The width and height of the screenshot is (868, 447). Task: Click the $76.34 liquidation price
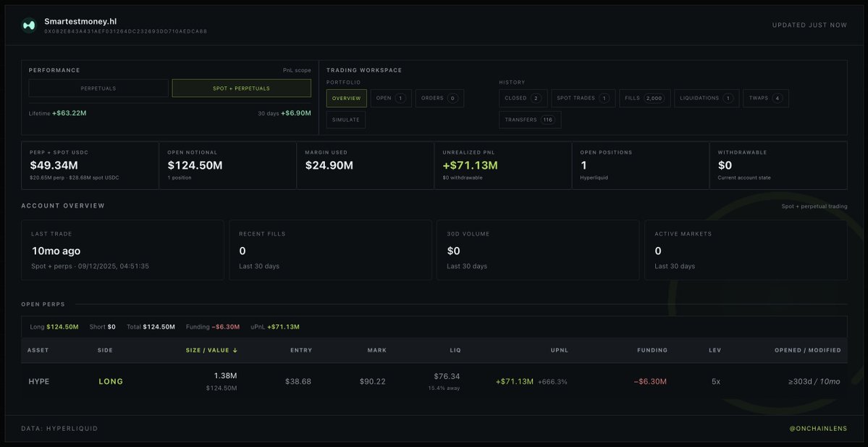coord(447,377)
